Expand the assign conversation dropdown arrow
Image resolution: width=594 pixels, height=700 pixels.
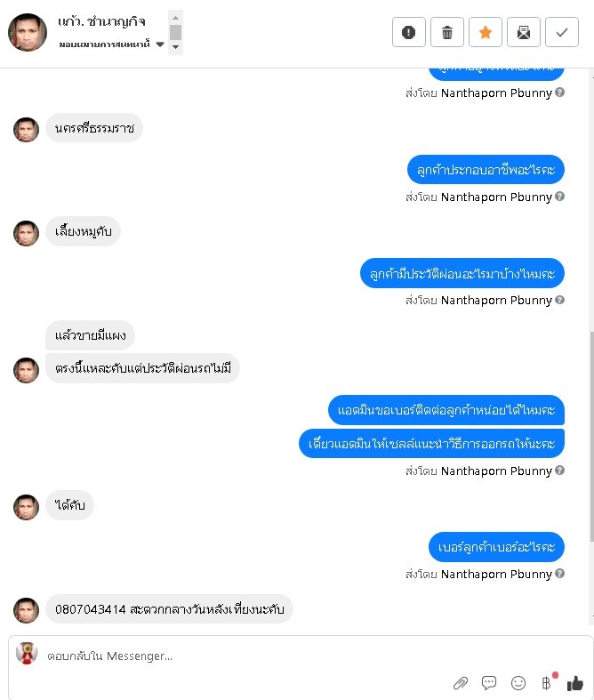point(160,44)
